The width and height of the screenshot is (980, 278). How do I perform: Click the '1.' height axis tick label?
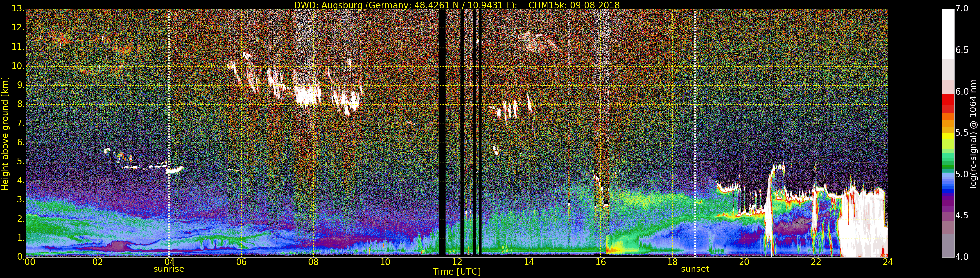click(x=21, y=238)
